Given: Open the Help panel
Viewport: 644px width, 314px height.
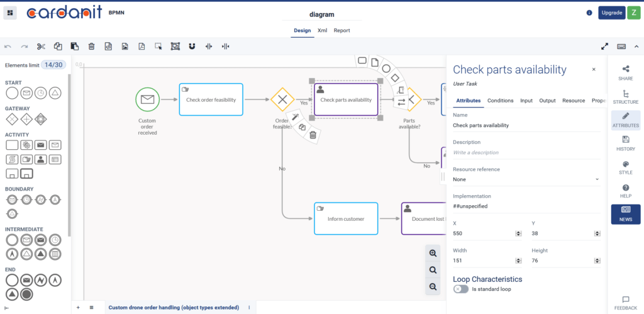Looking at the screenshot, I should tap(626, 191).
